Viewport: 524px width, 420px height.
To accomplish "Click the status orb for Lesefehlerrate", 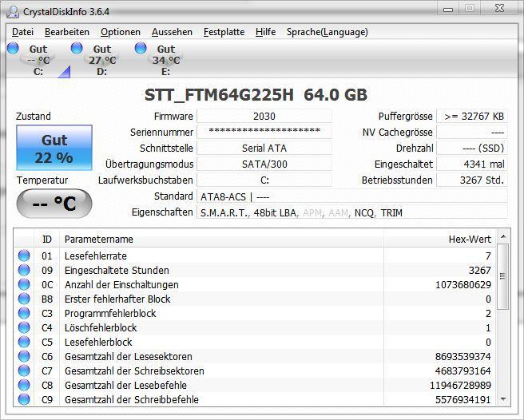I will (24, 256).
